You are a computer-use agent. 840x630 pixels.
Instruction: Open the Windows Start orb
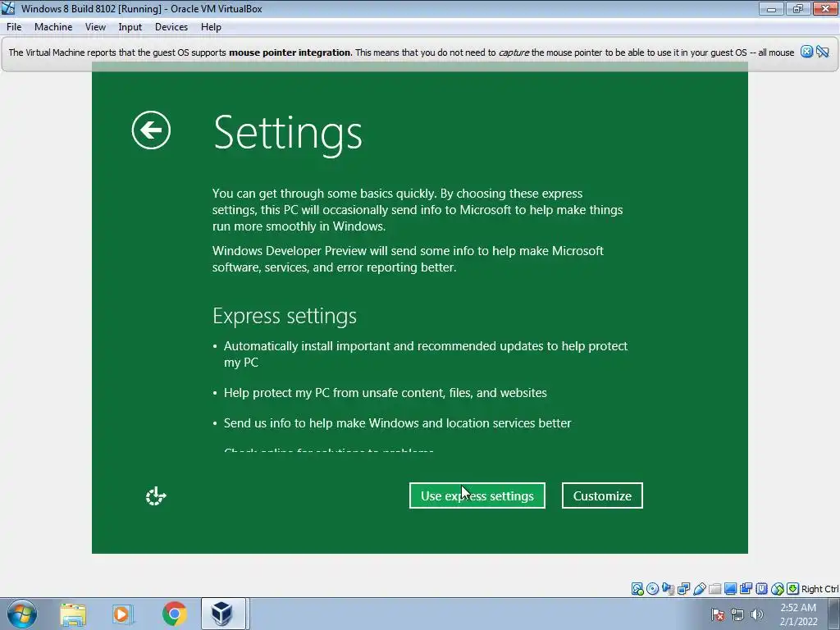click(x=22, y=614)
